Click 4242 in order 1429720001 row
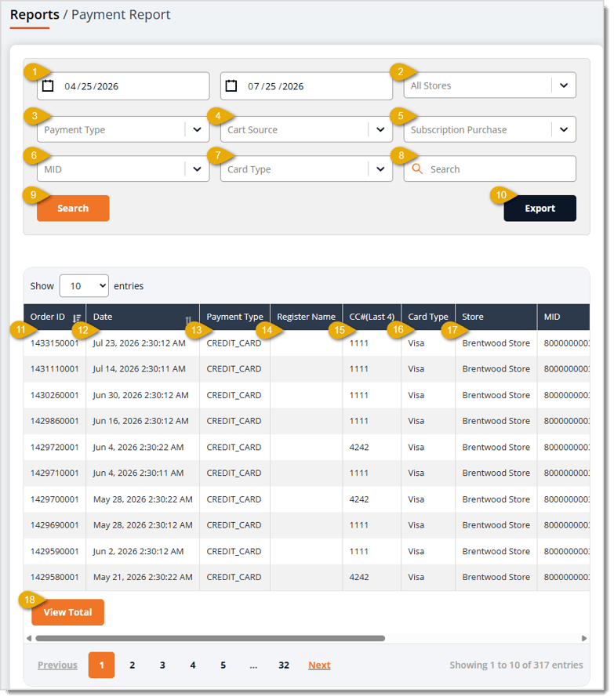 359,447
